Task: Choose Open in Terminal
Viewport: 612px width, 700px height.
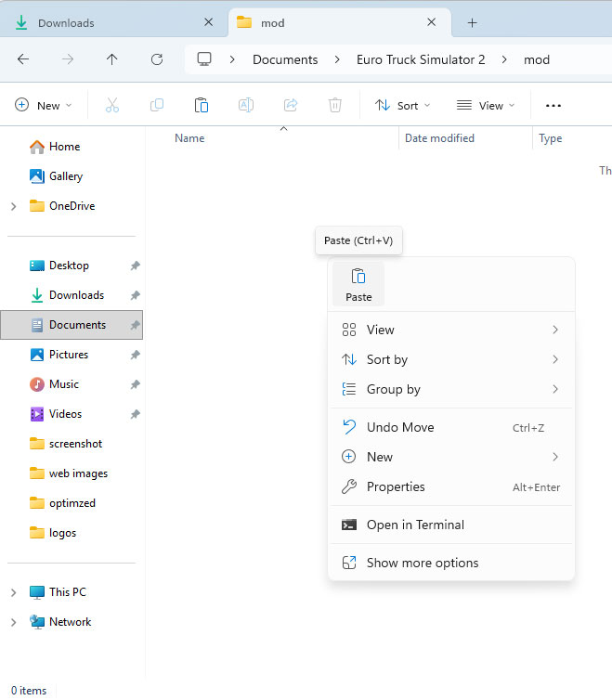Action: pos(451,525)
